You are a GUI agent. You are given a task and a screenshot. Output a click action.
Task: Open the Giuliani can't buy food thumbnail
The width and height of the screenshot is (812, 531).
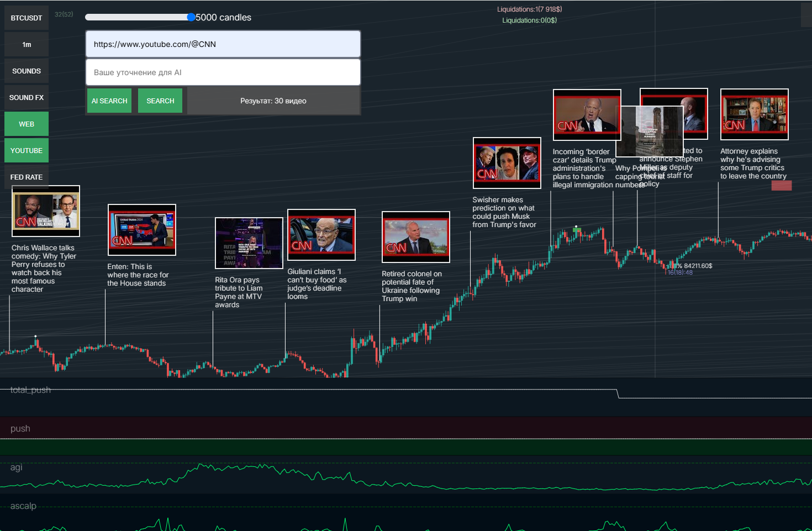(321, 235)
